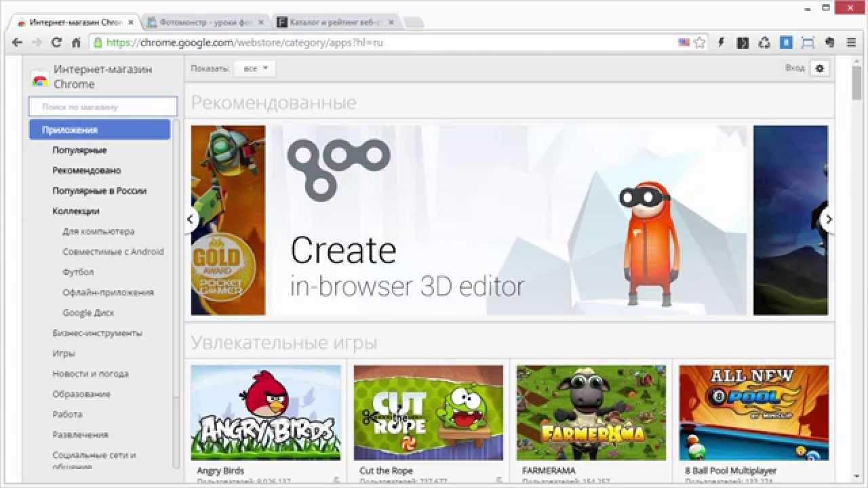Click the flag icon in the address bar
This screenshot has height=488, width=868.
684,42
